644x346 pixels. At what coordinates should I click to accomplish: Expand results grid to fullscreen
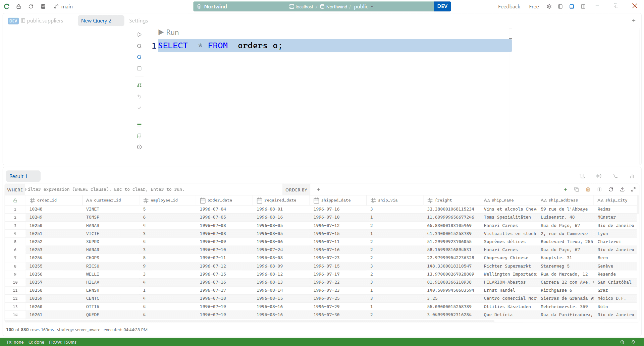pos(633,189)
